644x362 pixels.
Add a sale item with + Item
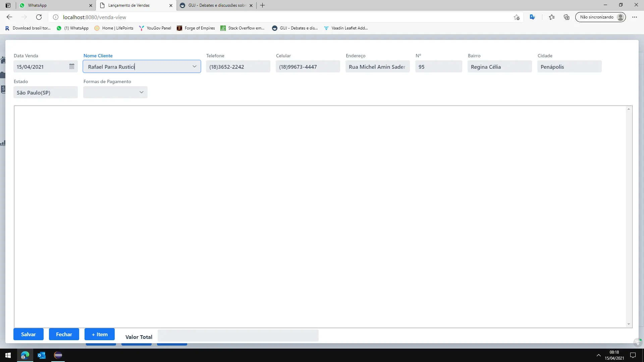[x=100, y=334]
